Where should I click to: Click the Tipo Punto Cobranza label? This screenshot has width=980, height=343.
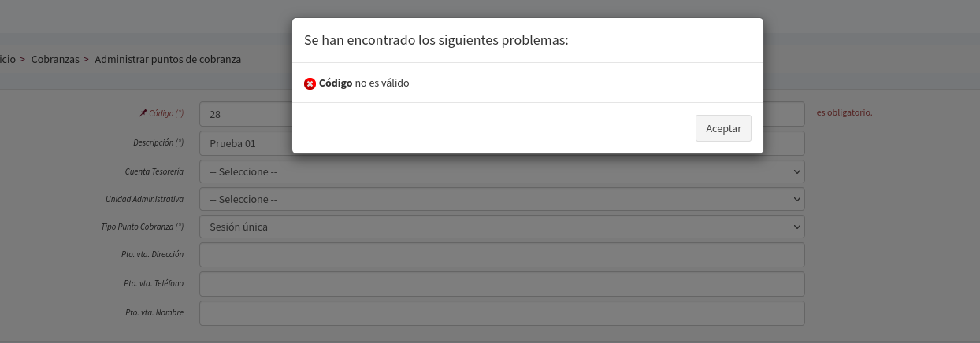pyautogui.click(x=143, y=227)
